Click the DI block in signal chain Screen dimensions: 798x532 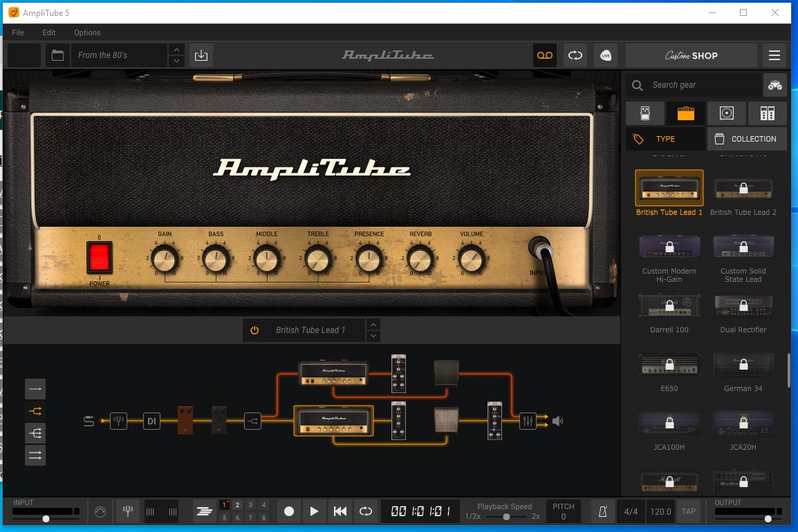[151, 420]
